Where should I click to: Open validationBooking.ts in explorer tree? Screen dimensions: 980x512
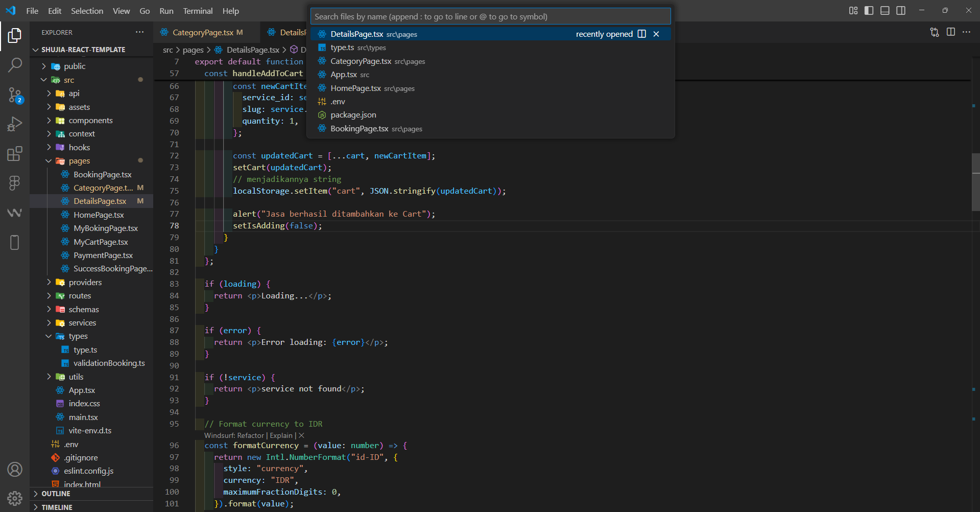coord(109,363)
